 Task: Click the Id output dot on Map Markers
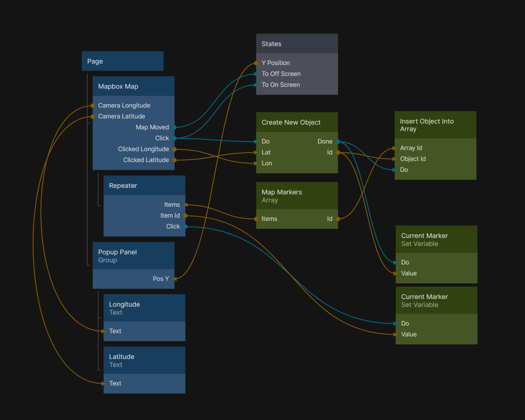338,219
